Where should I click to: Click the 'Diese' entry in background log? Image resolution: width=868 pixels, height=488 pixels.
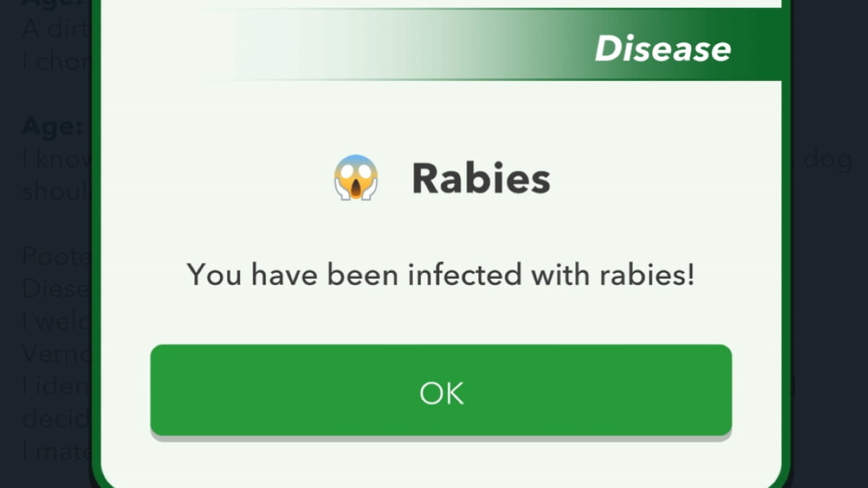coord(55,289)
